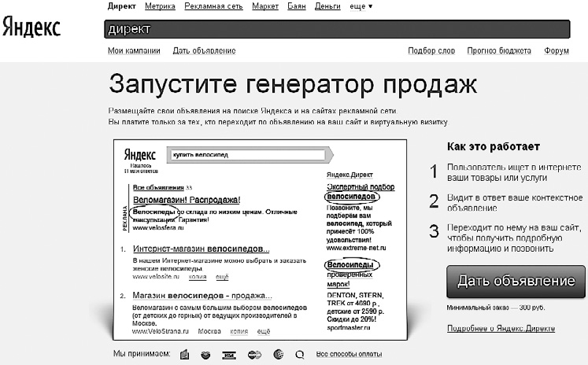Click 'Яндекс.Директ' label in example
The height and width of the screenshot is (365, 588).
click(x=349, y=175)
